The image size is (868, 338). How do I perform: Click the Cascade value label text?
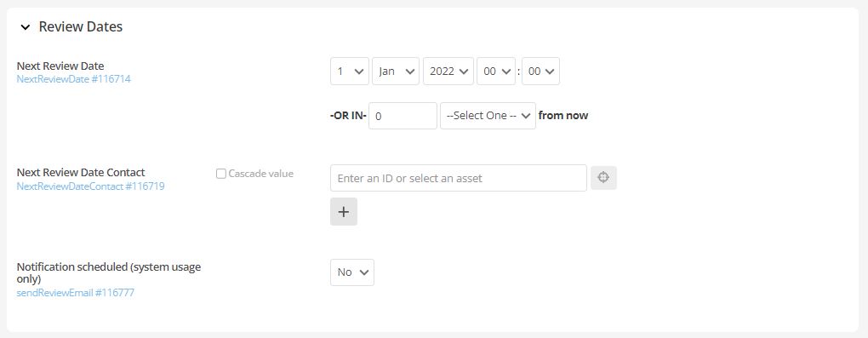tap(260, 174)
